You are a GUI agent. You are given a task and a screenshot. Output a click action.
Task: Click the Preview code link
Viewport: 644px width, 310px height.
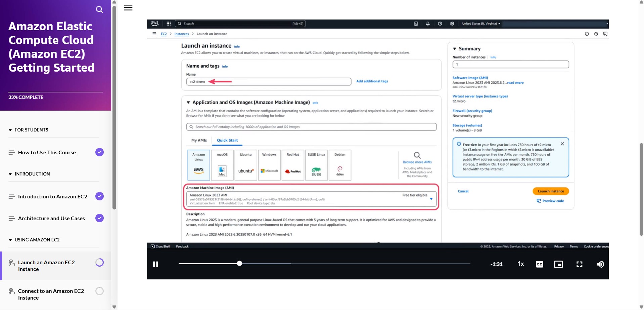(x=550, y=201)
